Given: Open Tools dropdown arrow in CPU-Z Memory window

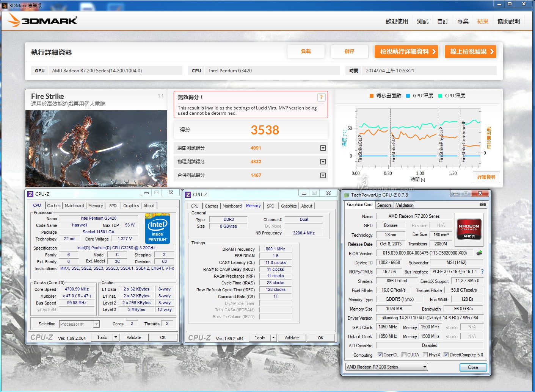Looking at the screenshot, I should 273,338.
